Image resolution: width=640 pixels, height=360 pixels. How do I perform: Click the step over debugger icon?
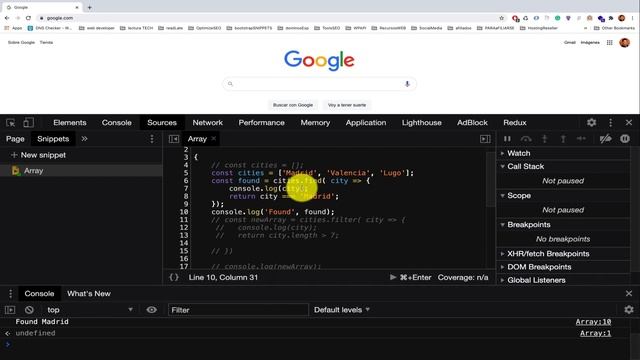point(526,139)
